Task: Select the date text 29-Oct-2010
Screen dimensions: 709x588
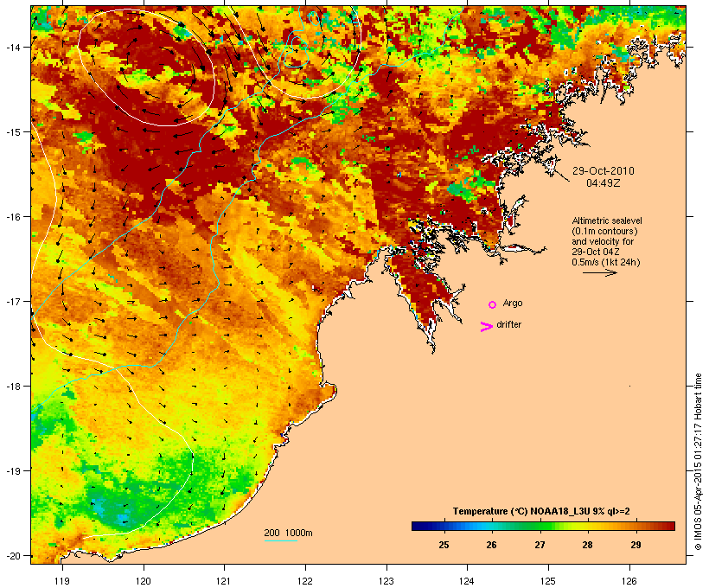Action: [x=604, y=171]
